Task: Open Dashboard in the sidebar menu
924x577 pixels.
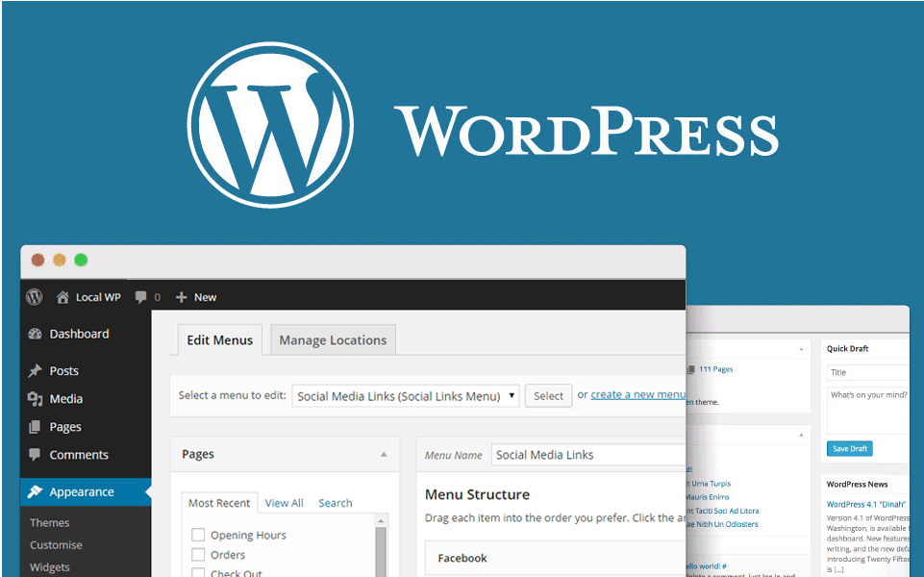Action: coord(79,334)
